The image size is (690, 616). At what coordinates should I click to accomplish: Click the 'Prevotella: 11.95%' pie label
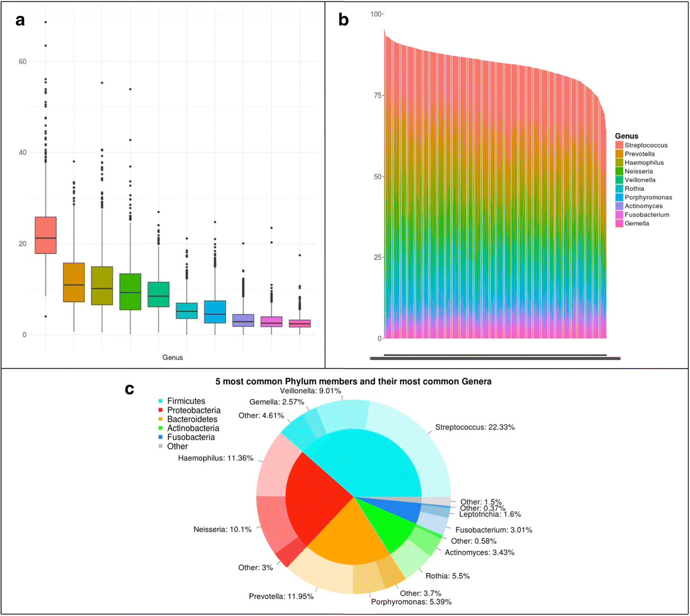click(x=281, y=596)
